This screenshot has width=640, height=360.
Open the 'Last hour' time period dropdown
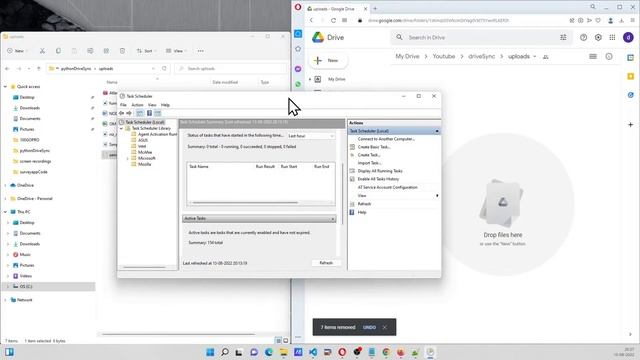click(x=311, y=136)
